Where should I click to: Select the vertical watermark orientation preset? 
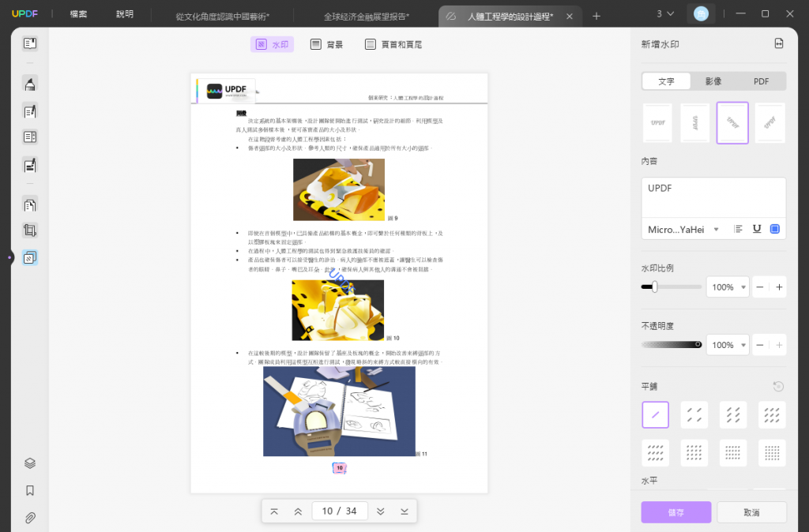695,122
